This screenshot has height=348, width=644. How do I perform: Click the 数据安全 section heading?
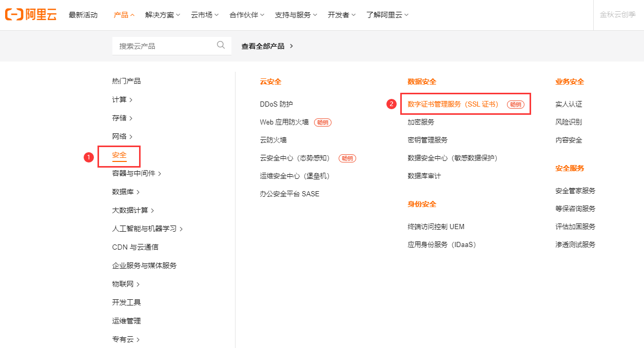point(422,81)
